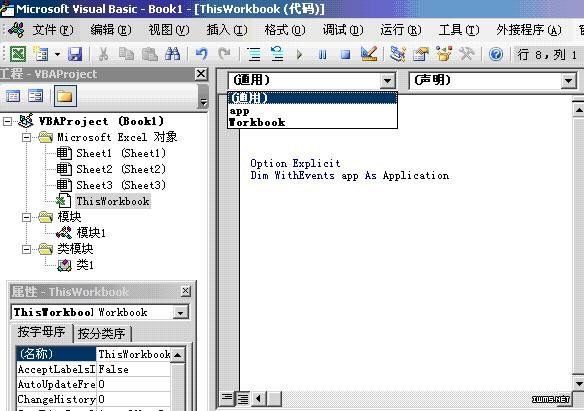This screenshot has width=584, height=411.
Task: Click the Outdent toolbar icon
Action: pyautogui.click(x=277, y=54)
